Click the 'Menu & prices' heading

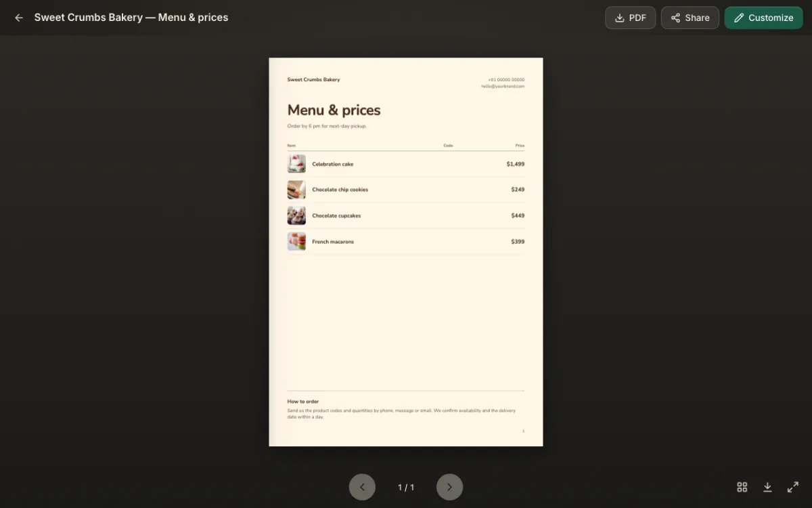pos(334,110)
